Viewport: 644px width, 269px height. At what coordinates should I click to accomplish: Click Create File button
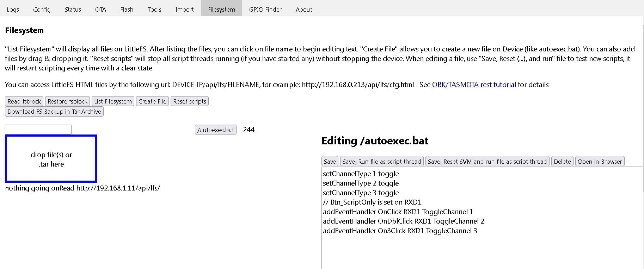pyautogui.click(x=152, y=101)
